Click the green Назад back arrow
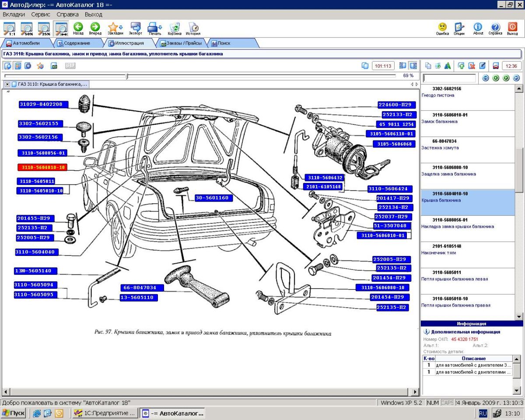Viewport: 525px width, 420px height. tap(78, 27)
